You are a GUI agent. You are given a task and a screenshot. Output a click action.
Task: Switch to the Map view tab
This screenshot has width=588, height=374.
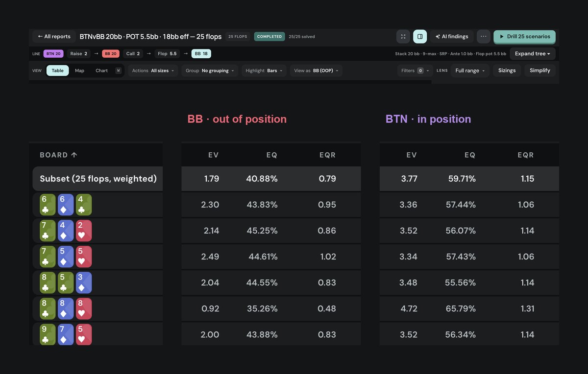coord(79,70)
